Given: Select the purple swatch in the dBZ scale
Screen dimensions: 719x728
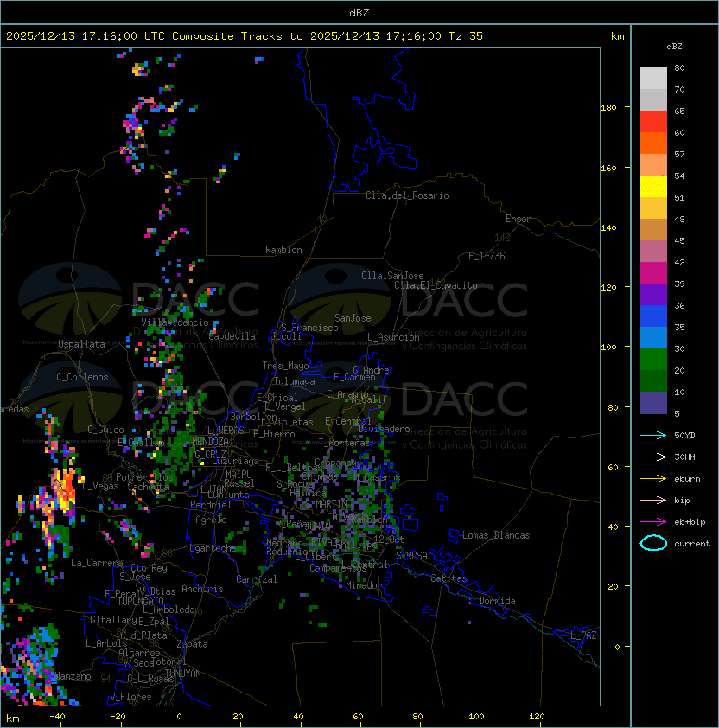Looking at the screenshot, I should 653,294.
